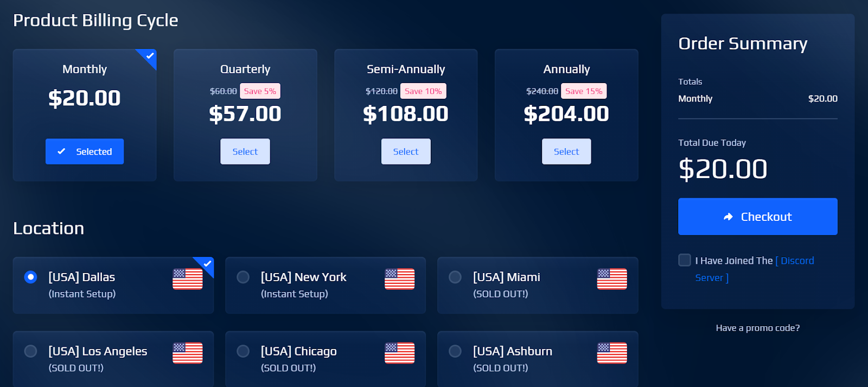Image resolution: width=868 pixels, height=387 pixels.
Task: Click the US flag on Los Angeles card
Action: click(188, 353)
